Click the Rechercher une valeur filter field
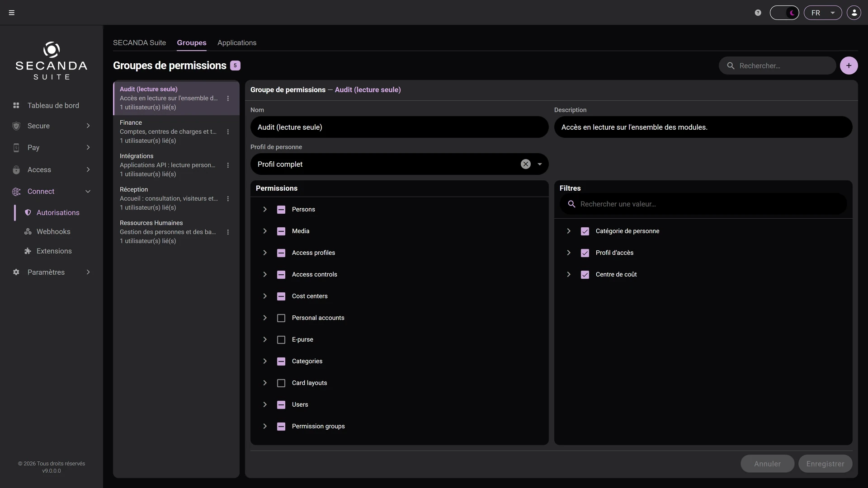Screen dimensions: 868x488 pos(703,204)
